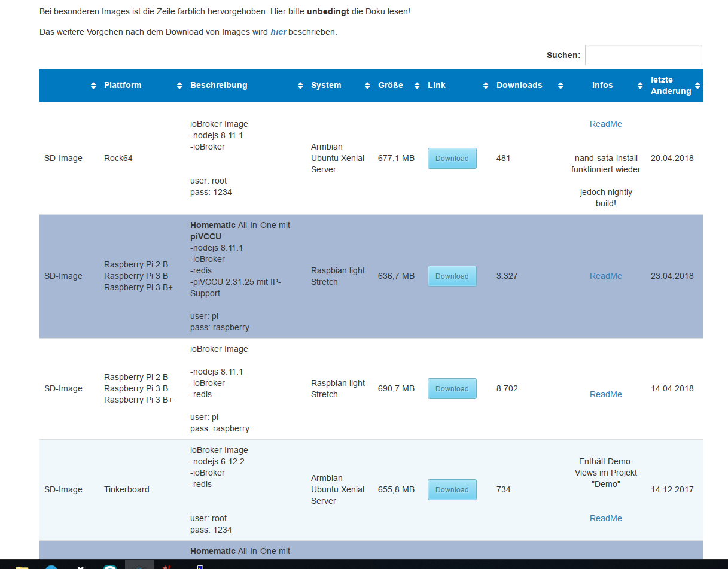
Task: Open the Tinkerboard ReadMe link
Action: point(606,518)
